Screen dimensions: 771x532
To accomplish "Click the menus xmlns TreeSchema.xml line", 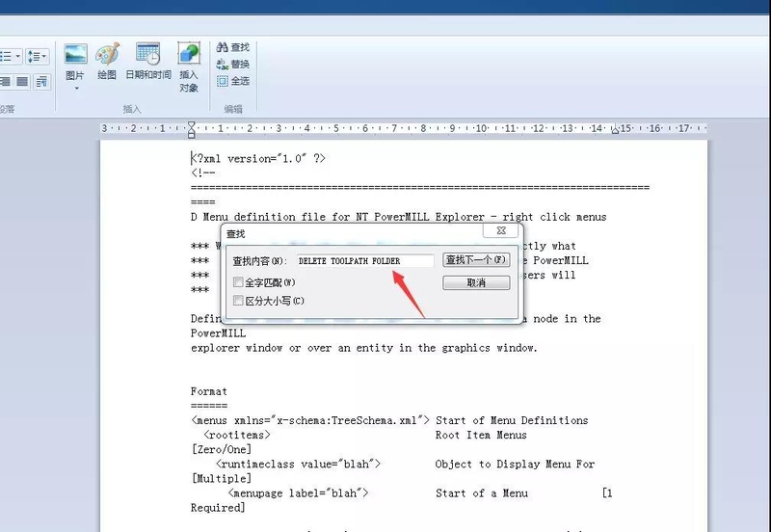I will 309,420.
